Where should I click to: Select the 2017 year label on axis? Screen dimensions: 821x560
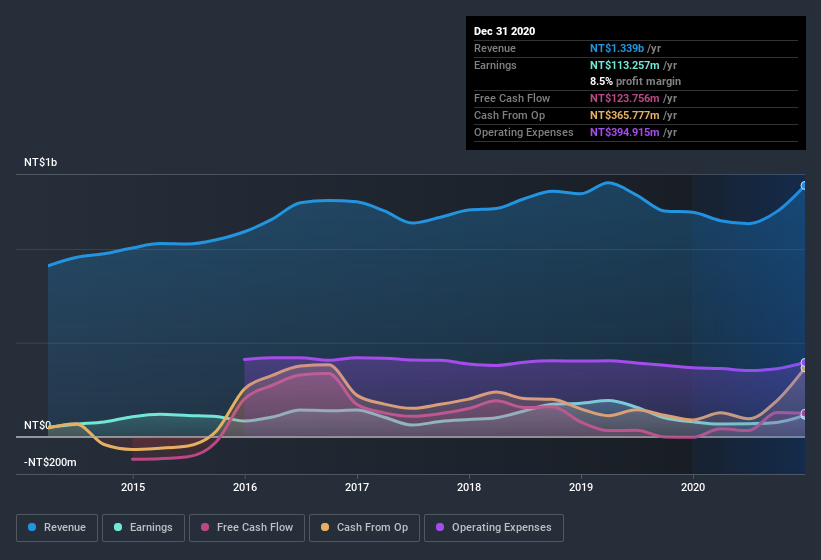coord(357,487)
